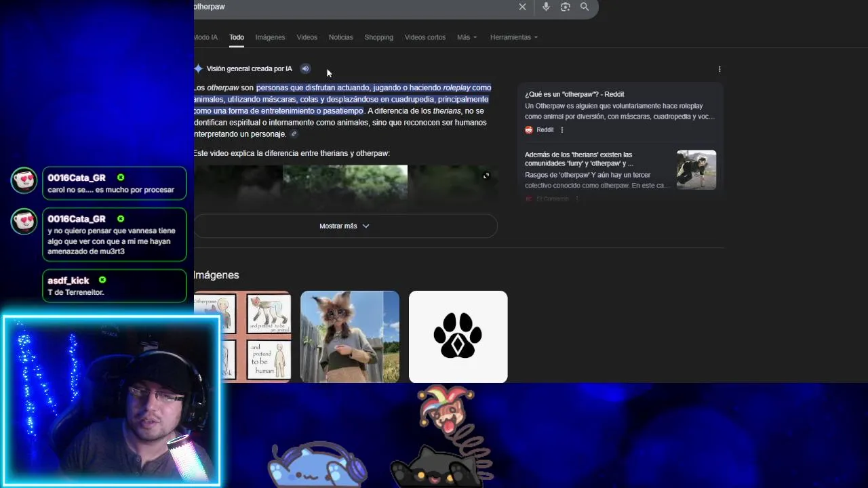This screenshot has width=868, height=488.
Task: Click the sparkle icon next to Visión general
Action: point(198,68)
